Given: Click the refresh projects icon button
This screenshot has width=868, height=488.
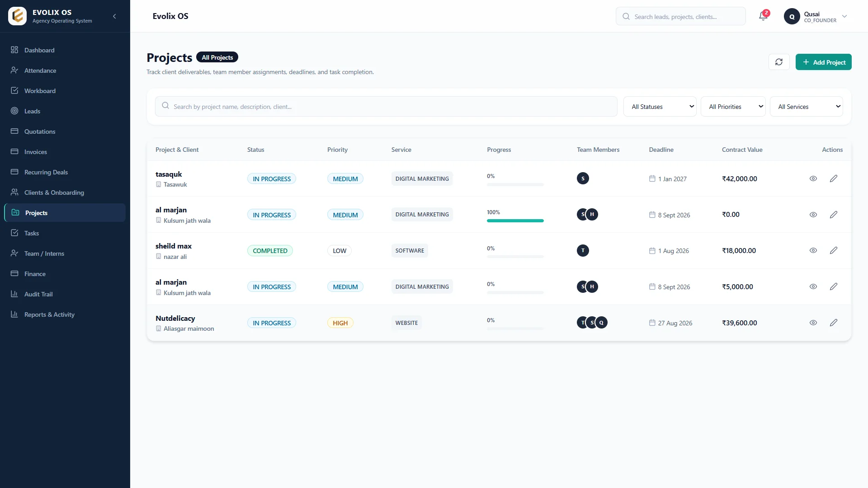Looking at the screenshot, I should pos(779,62).
